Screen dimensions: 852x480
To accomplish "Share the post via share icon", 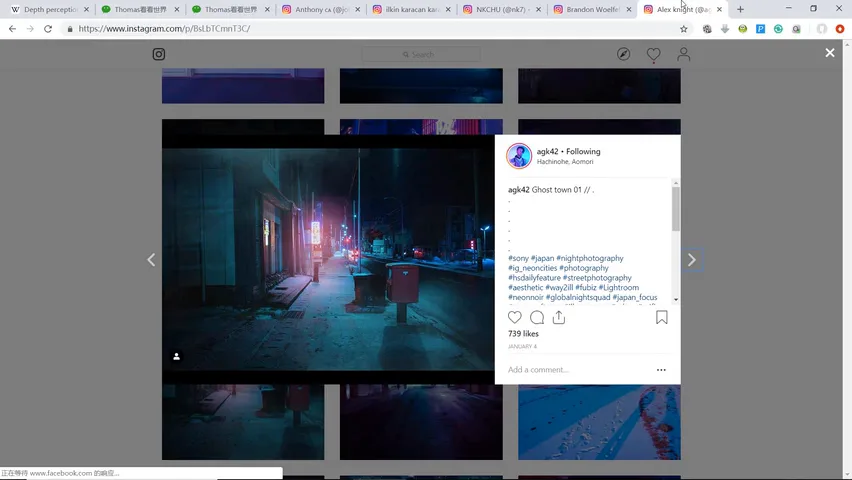I will click(x=559, y=317).
